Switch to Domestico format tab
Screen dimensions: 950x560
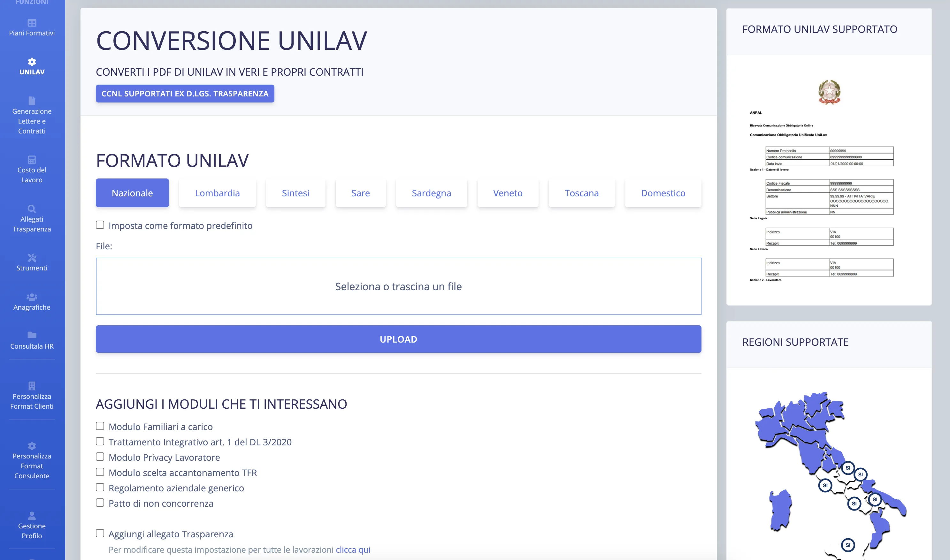[x=663, y=193]
